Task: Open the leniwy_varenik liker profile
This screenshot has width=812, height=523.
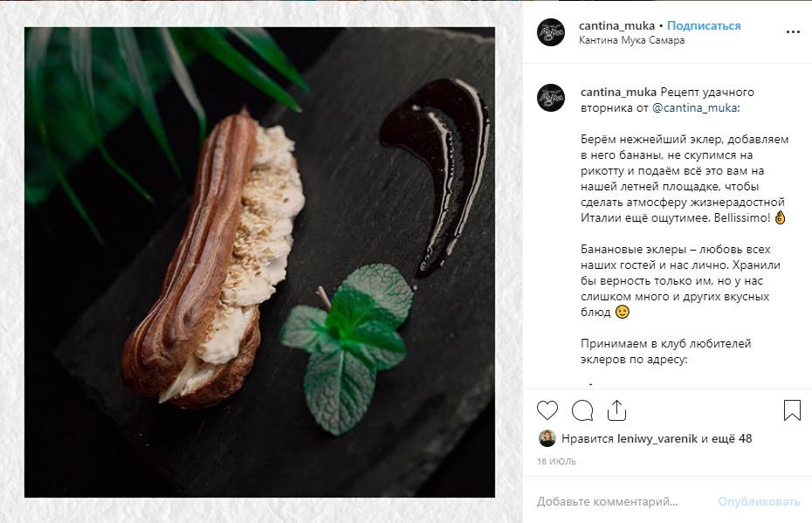Action: (657, 438)
